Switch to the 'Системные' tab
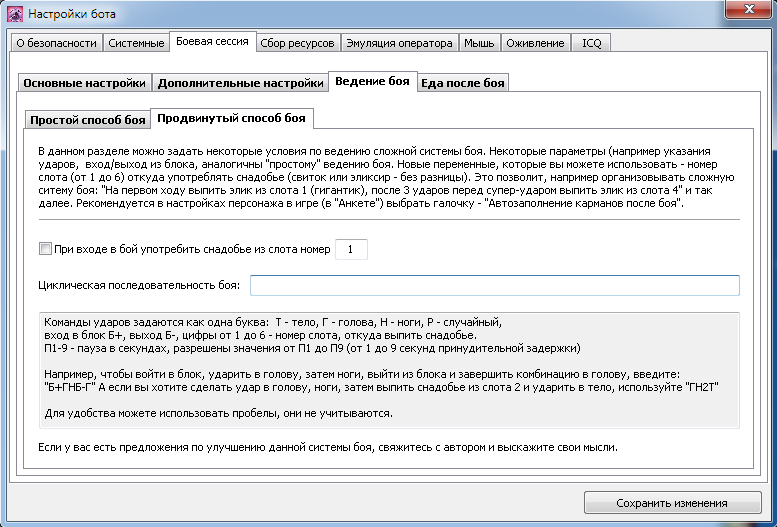The height and width of the screenshot is (527, 777). click(136, 43)
